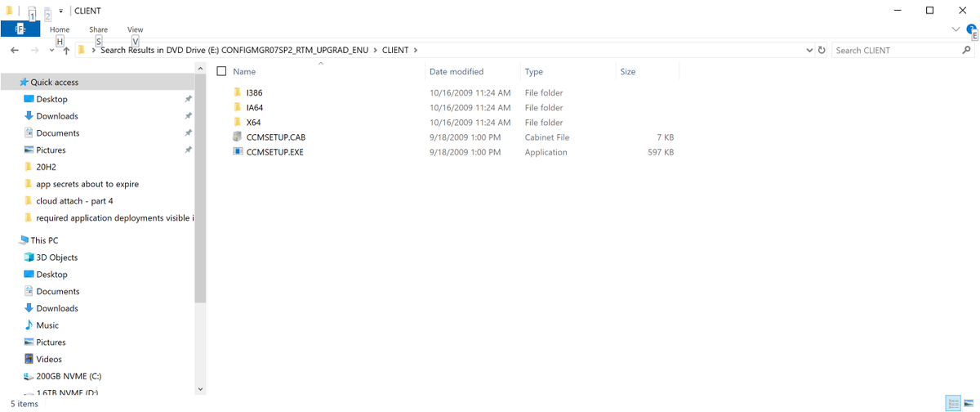Expand the chevron after the CLIENT breadcrumb
This screenshot has height=412, width=980.
click(x=416, y=50)
